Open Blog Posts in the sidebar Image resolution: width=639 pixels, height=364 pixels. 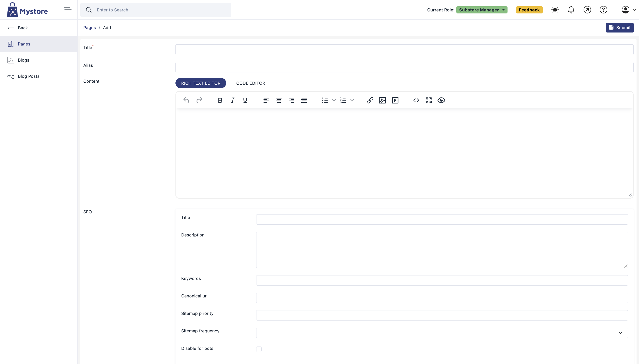click(x=39, y=76)
